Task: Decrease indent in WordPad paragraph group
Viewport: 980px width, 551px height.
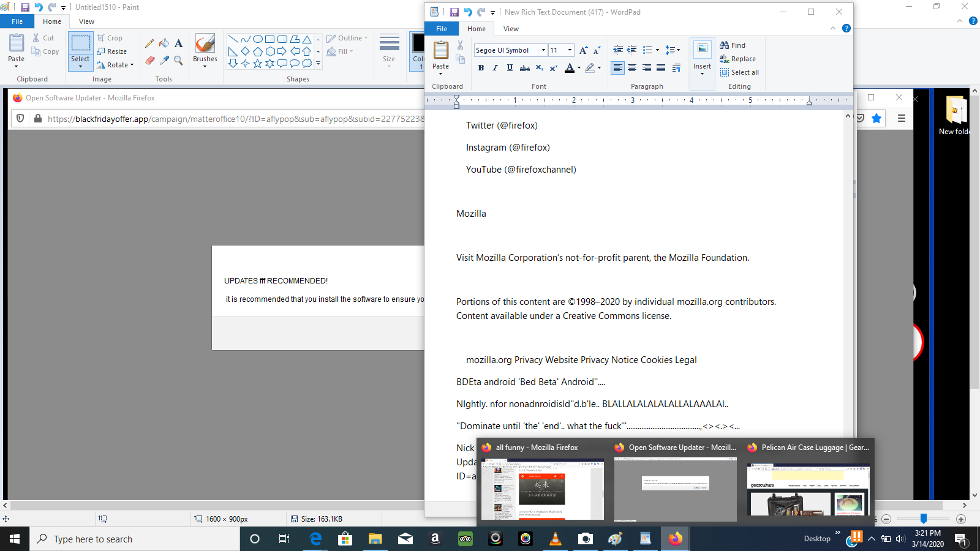Action: pos(618,50)
